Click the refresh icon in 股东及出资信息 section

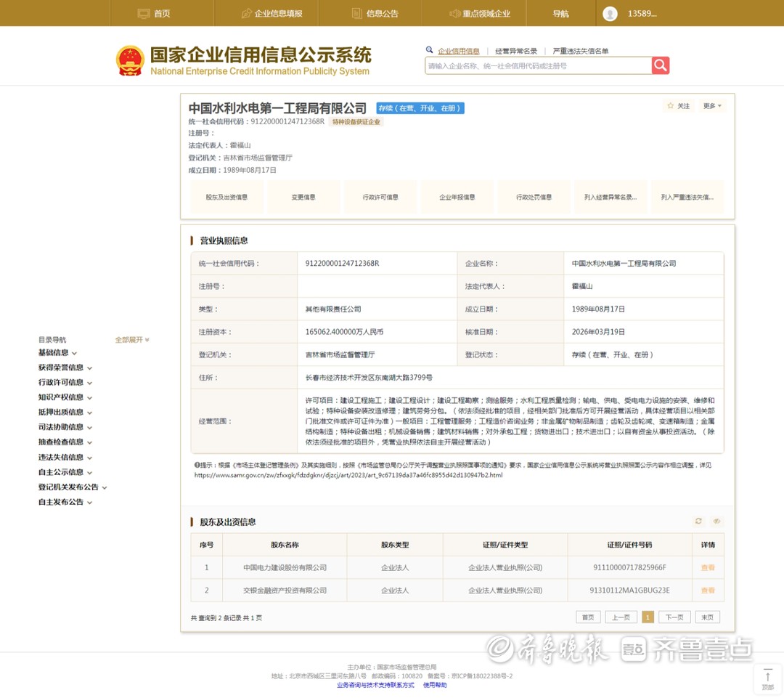[698, 521]
